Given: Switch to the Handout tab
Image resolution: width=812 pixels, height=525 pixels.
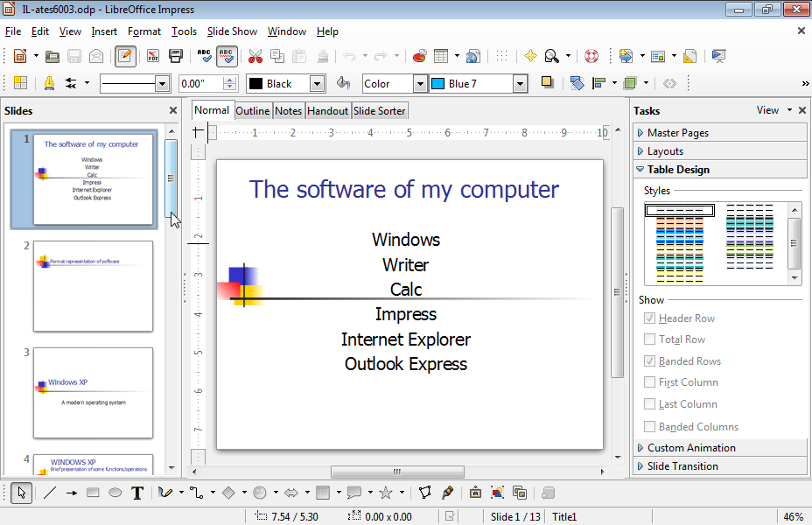Looking at the screenshot, I should 327,111.
